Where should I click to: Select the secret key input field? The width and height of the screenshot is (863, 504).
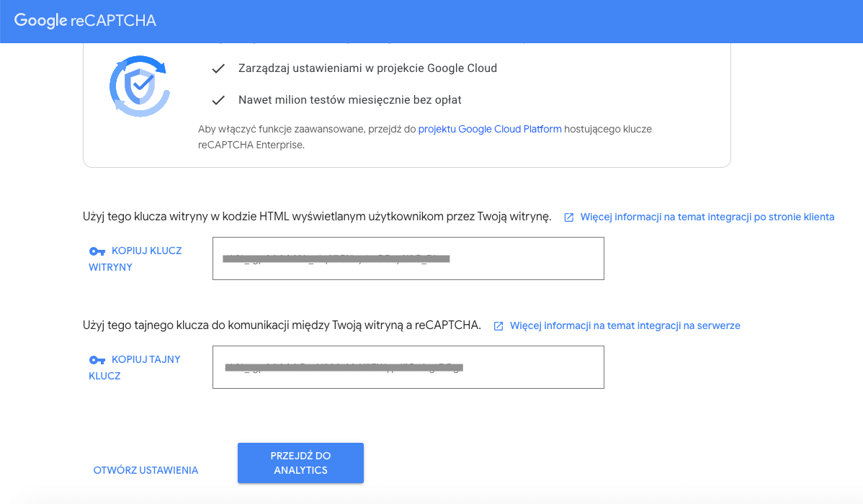(x=408, y=367)
